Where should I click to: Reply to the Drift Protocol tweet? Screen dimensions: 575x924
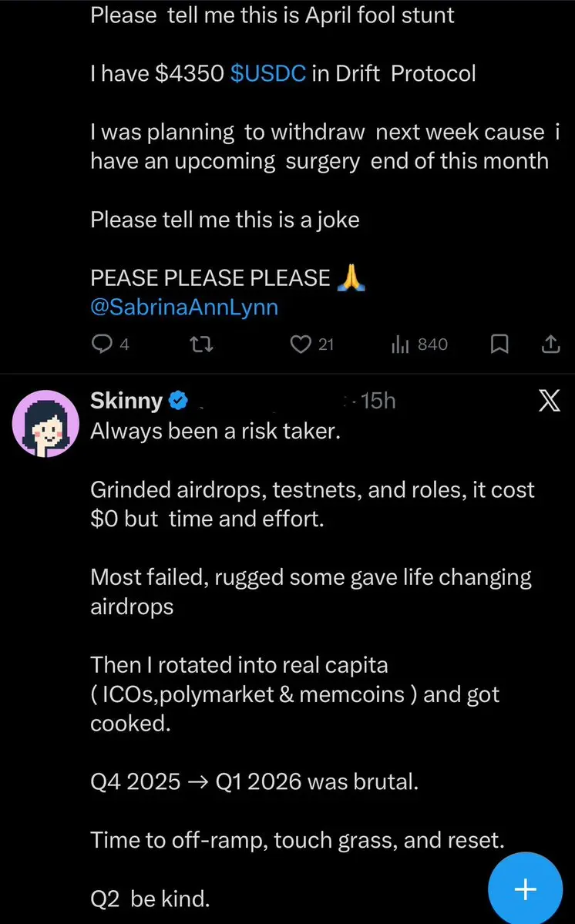[x=103, y=344]
